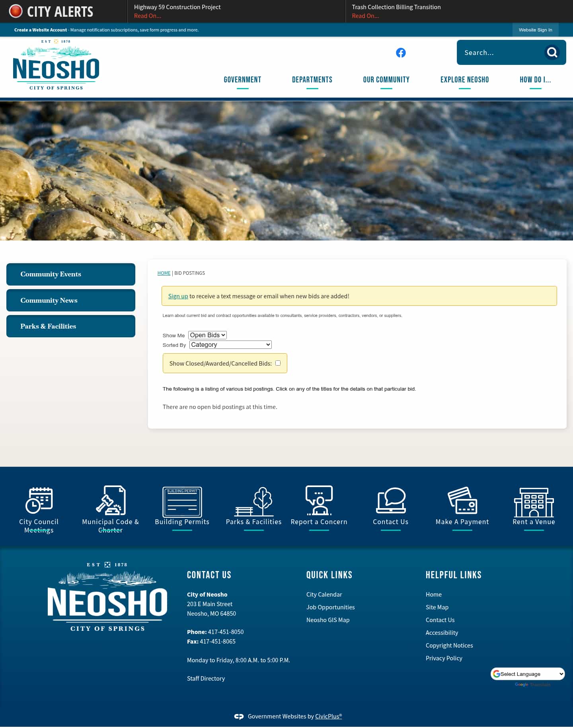Open the How Do I... menu
This screenshot has height=728, width=573.
[535, 80]
